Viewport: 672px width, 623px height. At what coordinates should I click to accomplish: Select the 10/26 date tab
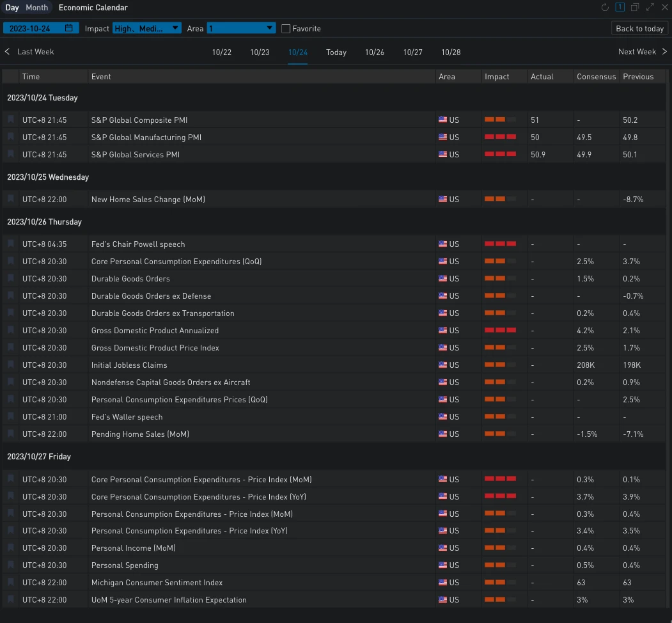click(x=375, y=52)
